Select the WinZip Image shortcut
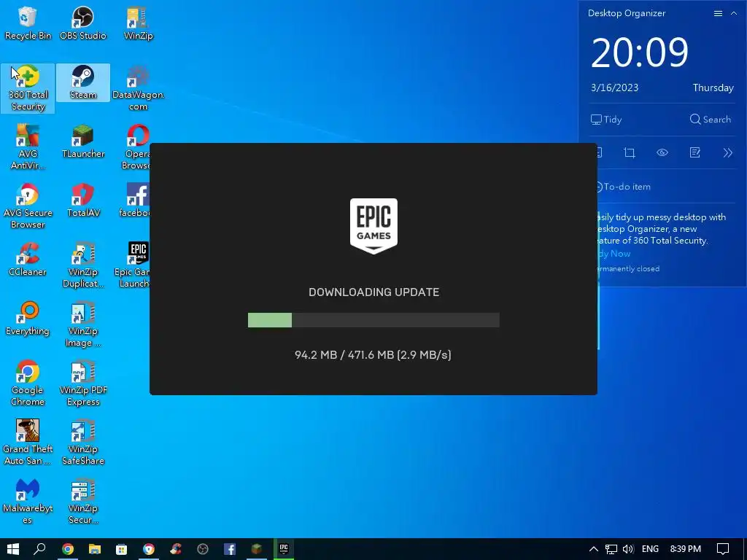 pyautogui.click(x=83, y=324)
